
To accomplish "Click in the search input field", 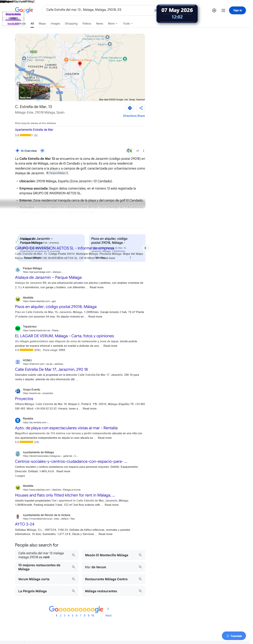I will coord(99,10).
